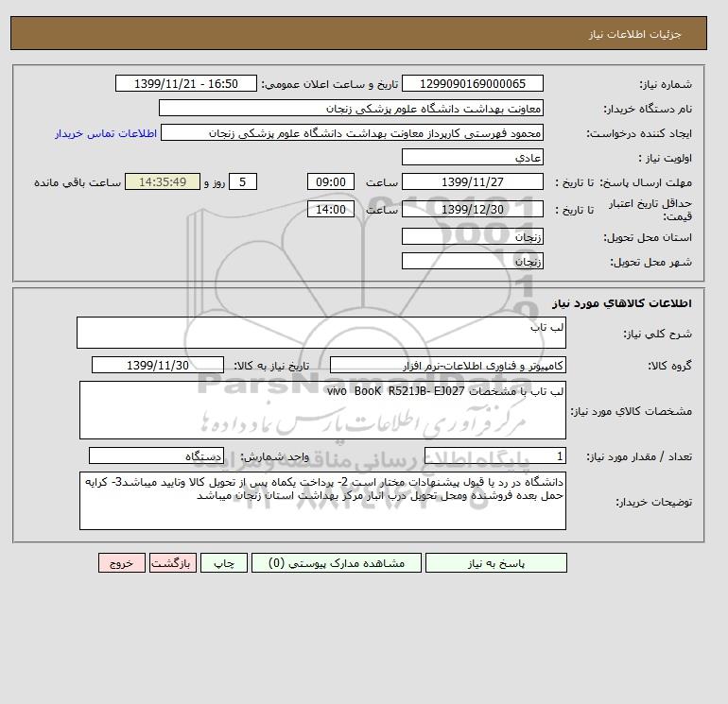Open اطلاعات تماس خریدار link
The height and width of the screenshot is (704, 728).
[x=106, y=133]
